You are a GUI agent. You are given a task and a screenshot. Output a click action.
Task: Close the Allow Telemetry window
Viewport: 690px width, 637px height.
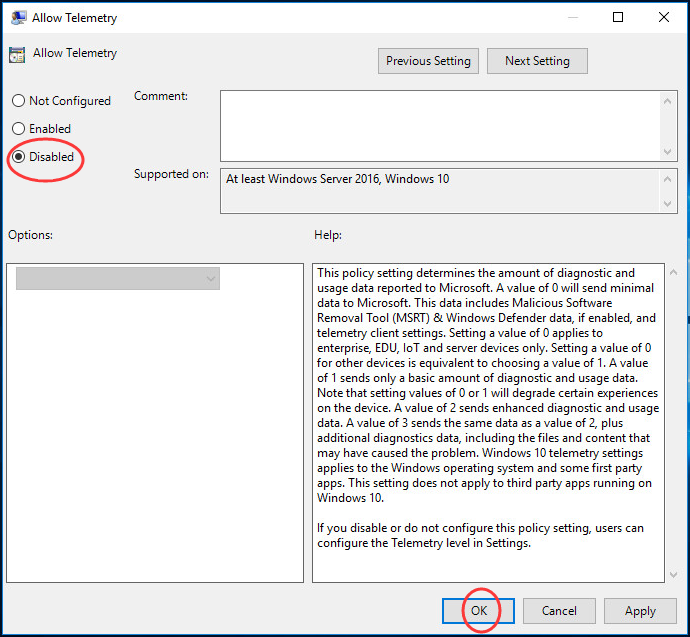pos(664,17)
